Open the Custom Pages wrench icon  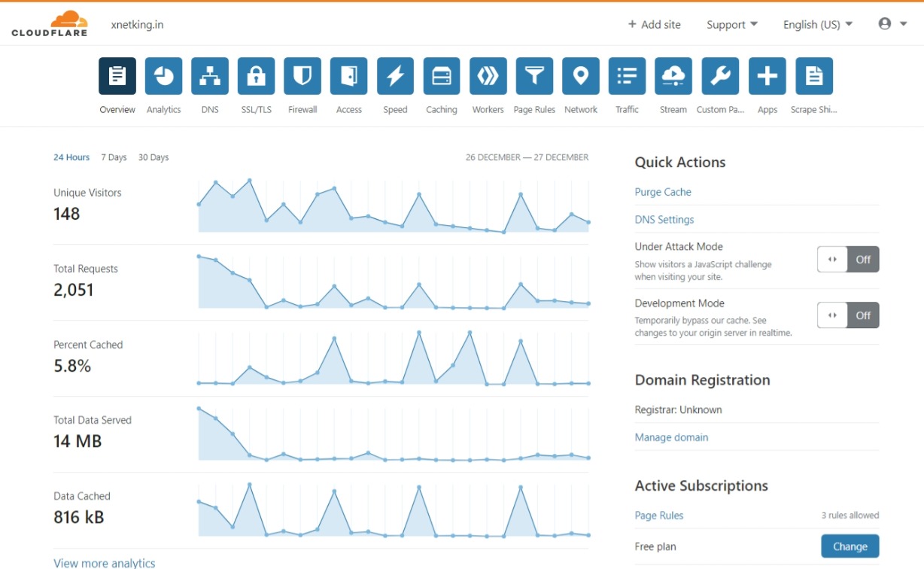tap(720, 76)
